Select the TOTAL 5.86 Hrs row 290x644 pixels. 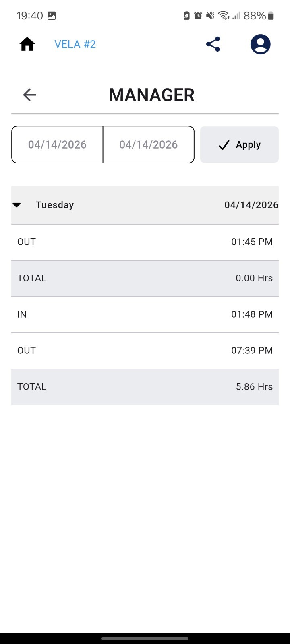(145, 387)
